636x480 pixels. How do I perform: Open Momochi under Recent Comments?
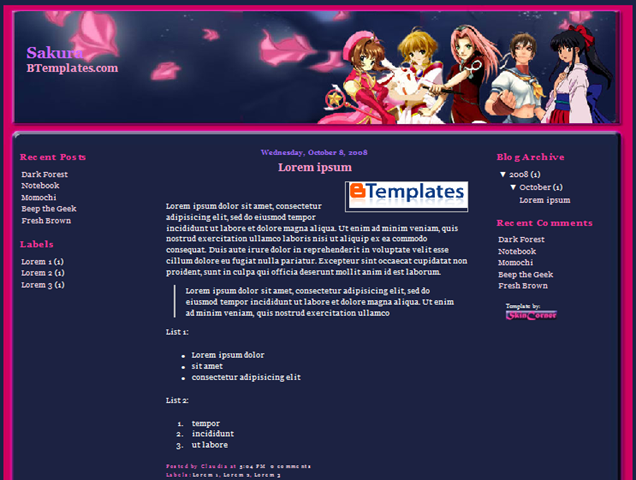[x=516, y=263]
